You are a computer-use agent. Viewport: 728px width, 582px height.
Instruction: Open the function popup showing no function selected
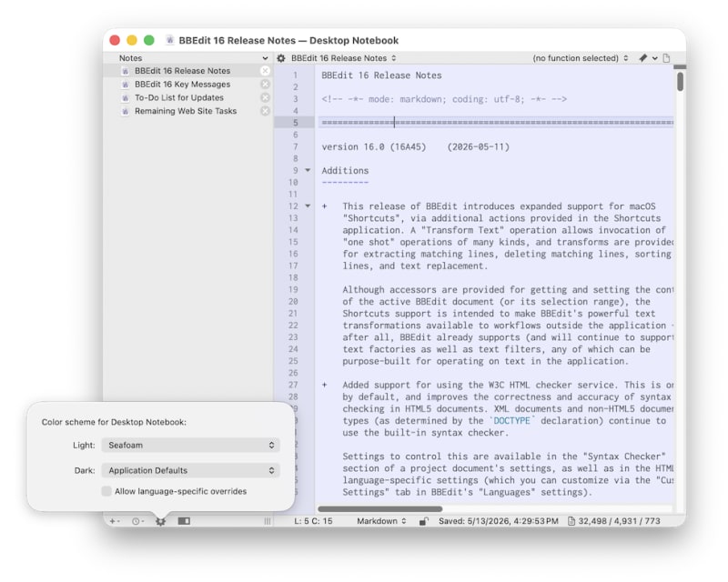coord(580,58)
